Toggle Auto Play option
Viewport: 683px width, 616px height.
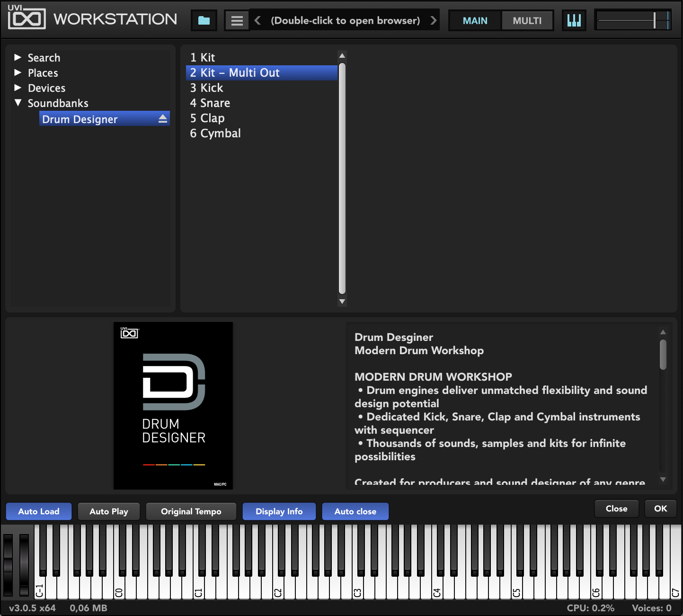109,511
